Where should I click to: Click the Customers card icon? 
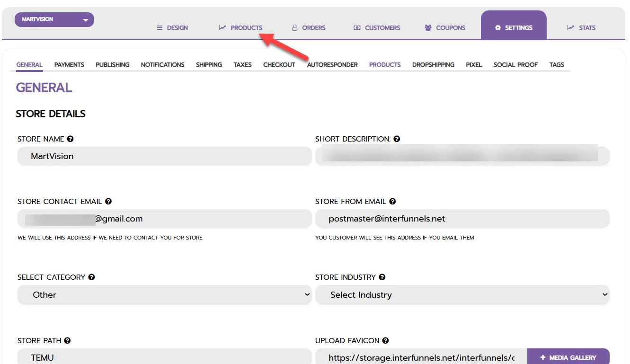[x=357, y=28]
